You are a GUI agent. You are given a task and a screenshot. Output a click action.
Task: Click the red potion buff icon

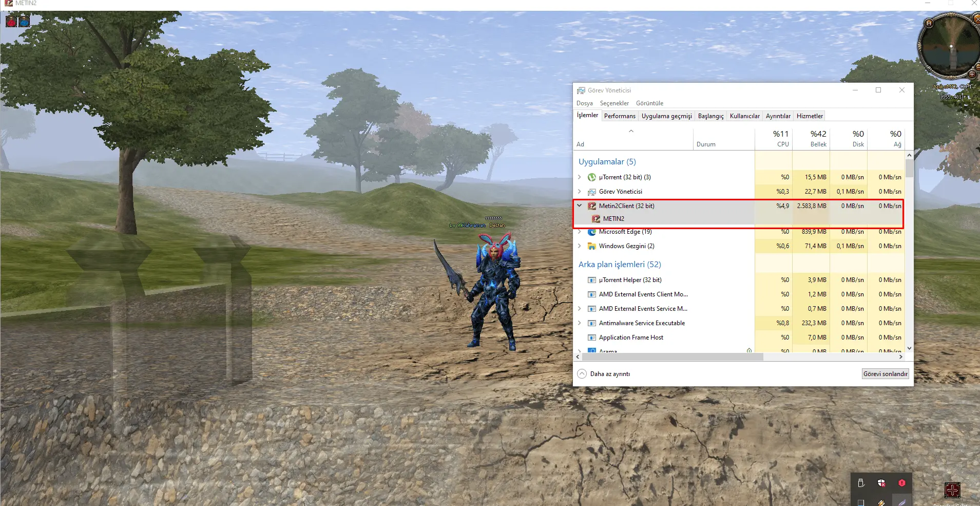coord(11,22)
